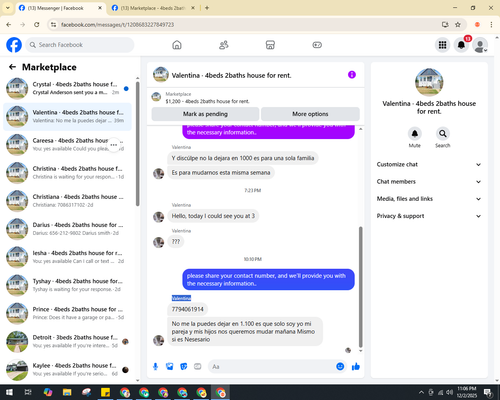Open Marketplace icon in top navigation
Screen dimensions: 500x400
[x=270, y=45]
